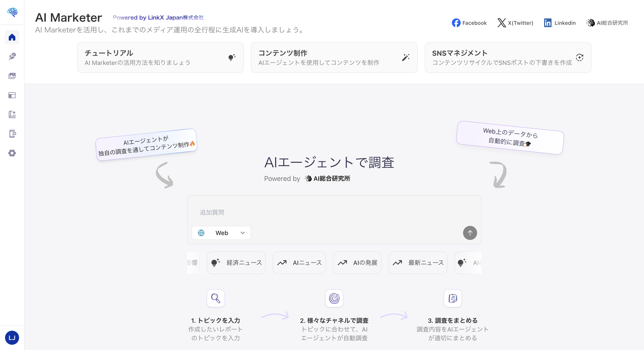Click the mobile post sidebar icon
Screen dimensions: 644x350
pos(12,134)
